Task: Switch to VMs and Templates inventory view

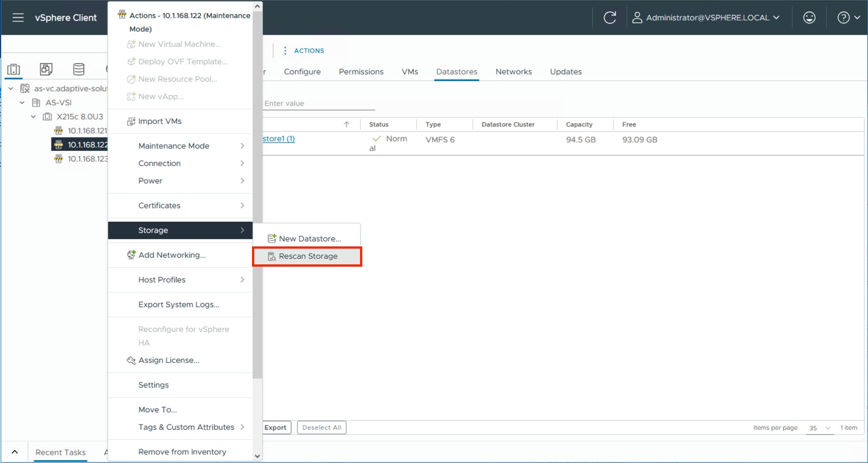Action: pyautogui.click(x=46, y=69)
